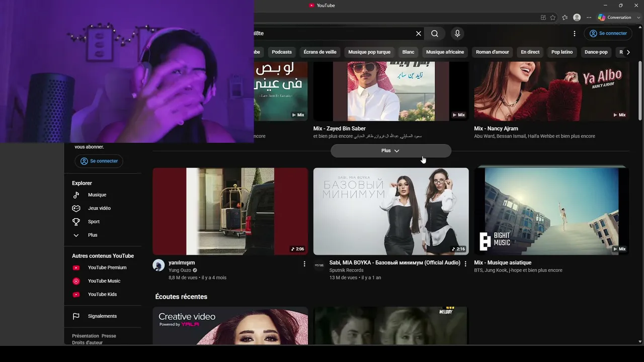
Task: Open the browser three-dot menu
Action: tap(589, 18)
